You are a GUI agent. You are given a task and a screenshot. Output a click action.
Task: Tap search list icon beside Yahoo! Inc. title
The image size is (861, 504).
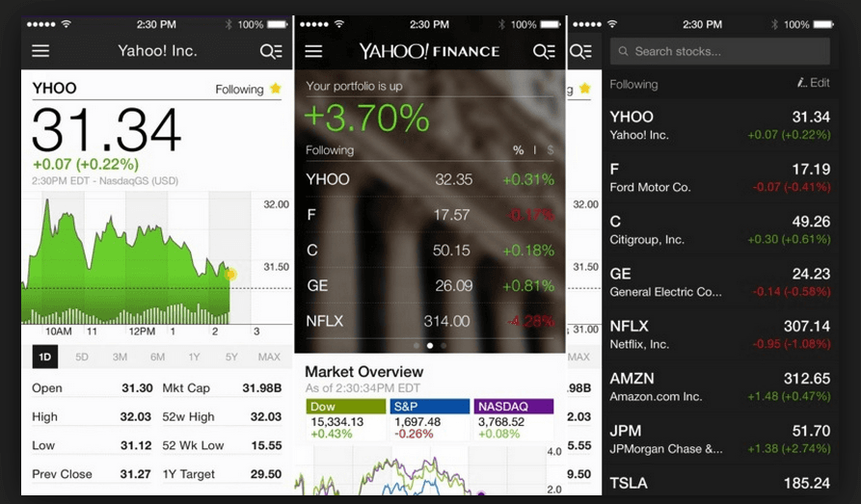coord(271,51)
